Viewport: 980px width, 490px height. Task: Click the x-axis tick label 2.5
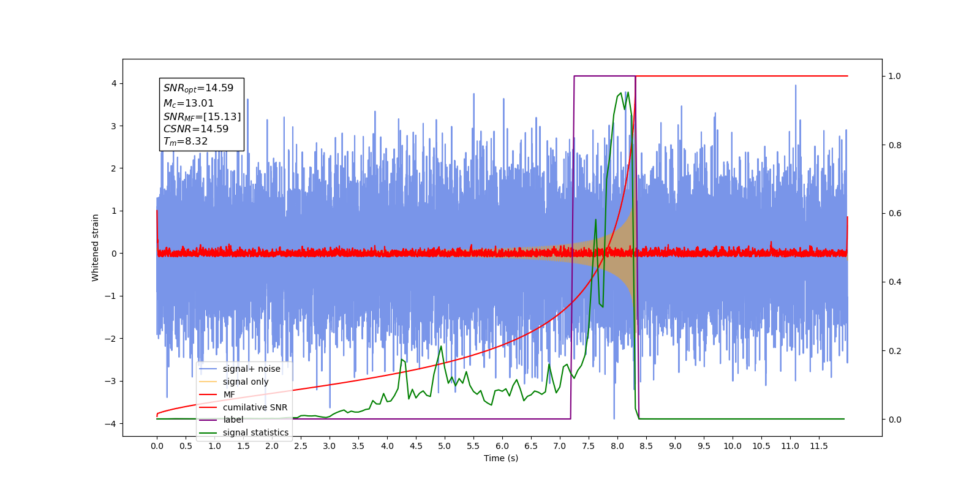pos(301,446)
